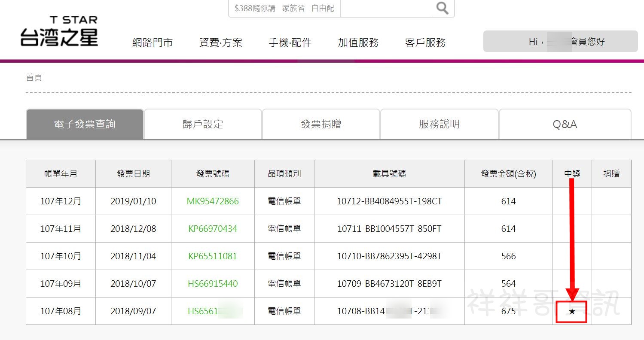Open 手機·配件 menu
Image resolution: width=644 pixels, height=340 pixels.
(x=290, y=42)
